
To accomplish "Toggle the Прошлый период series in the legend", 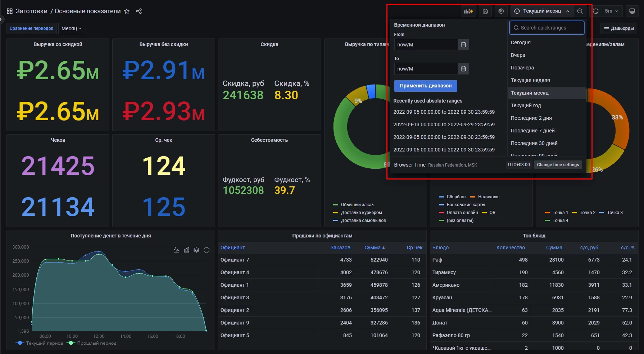I will click(x=96, y=343).
